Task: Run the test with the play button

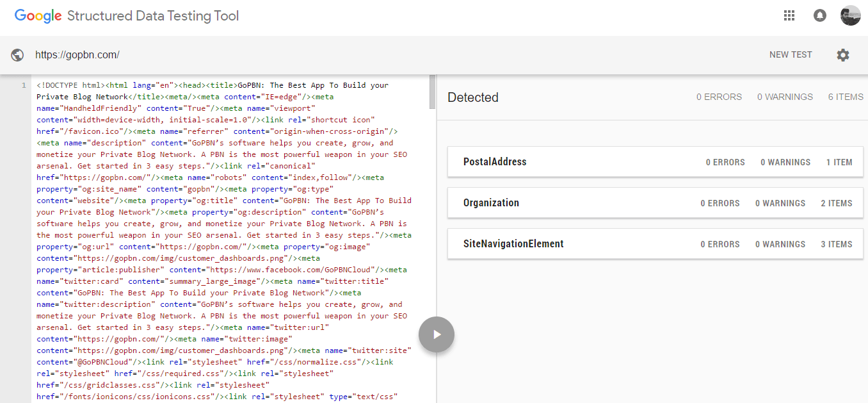Action: [x=437, y=334]
